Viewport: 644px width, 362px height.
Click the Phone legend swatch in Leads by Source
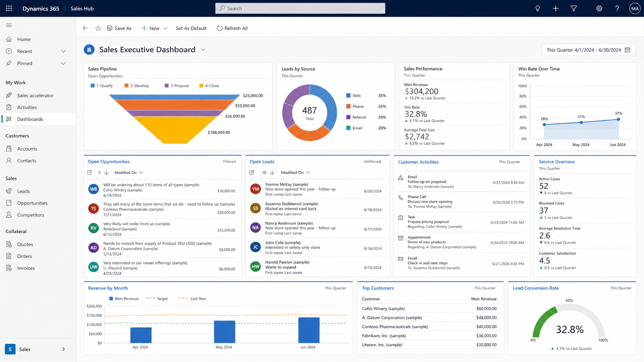348,107
